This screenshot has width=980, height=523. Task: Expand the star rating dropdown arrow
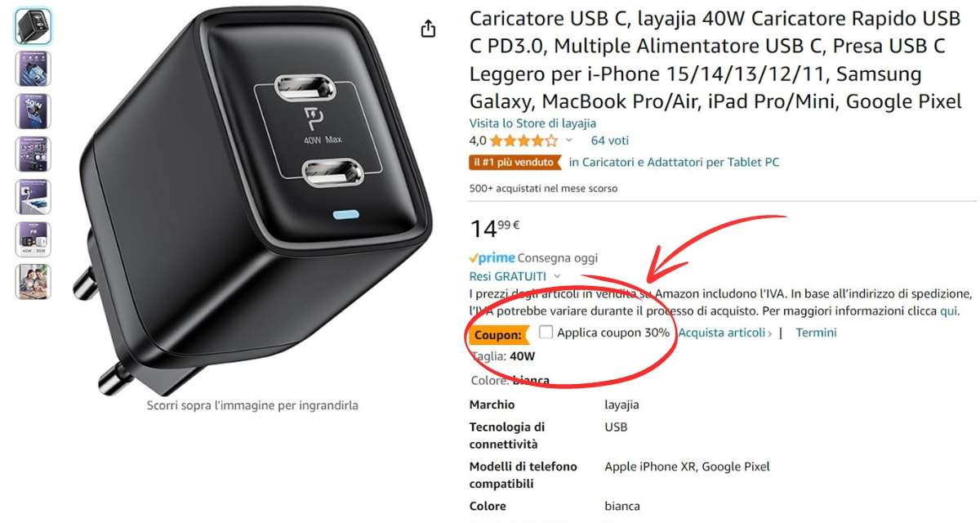pos(569,141)
